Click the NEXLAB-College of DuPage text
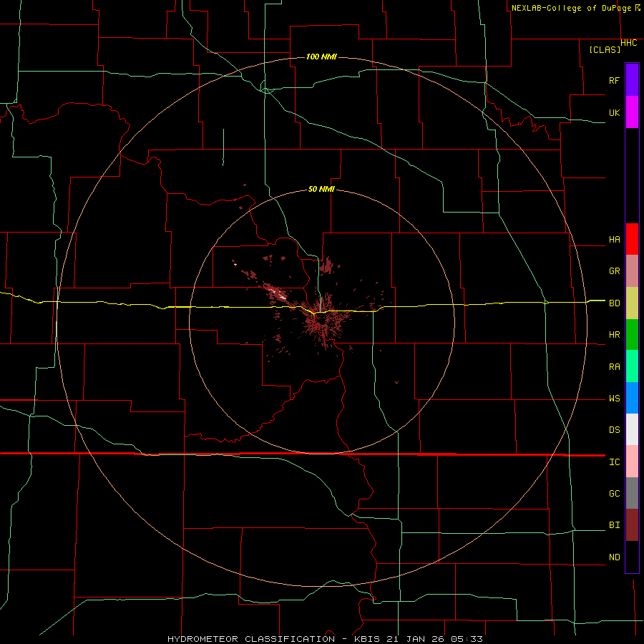This screenshot has height=644, width=644. point(573,8)
